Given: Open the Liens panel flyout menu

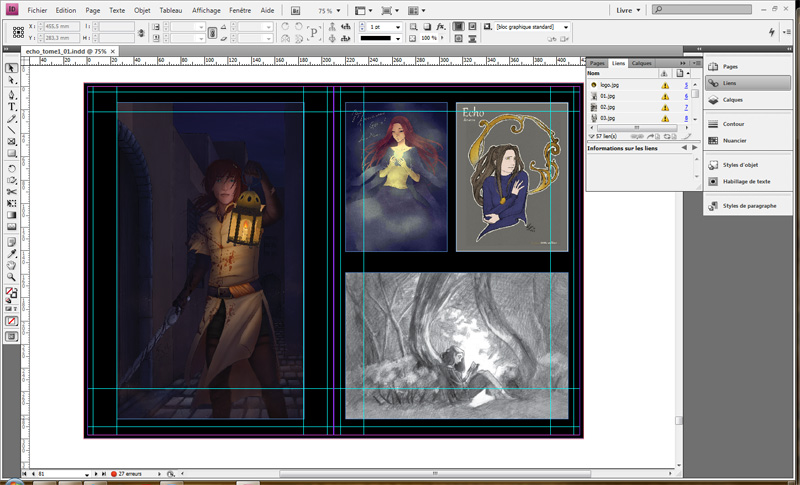Looking at the screenshot, I should click(696, 63).
